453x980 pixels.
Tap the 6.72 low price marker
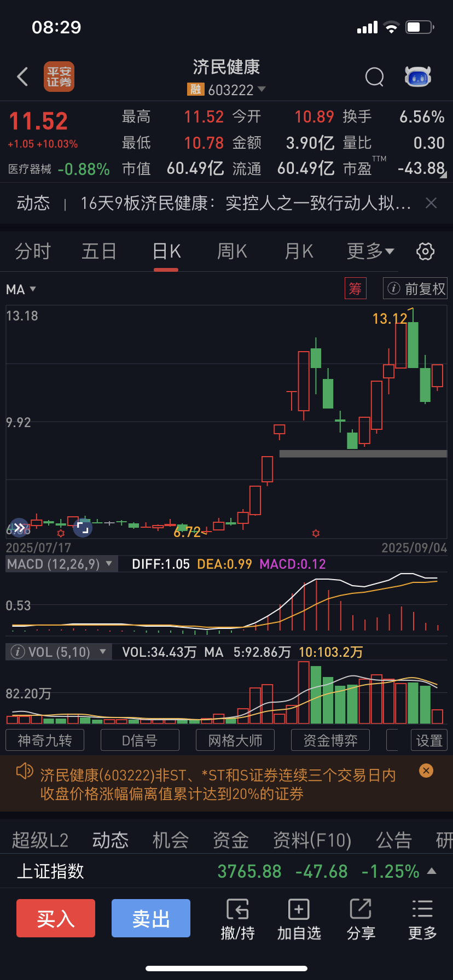[x=187, y=532]
